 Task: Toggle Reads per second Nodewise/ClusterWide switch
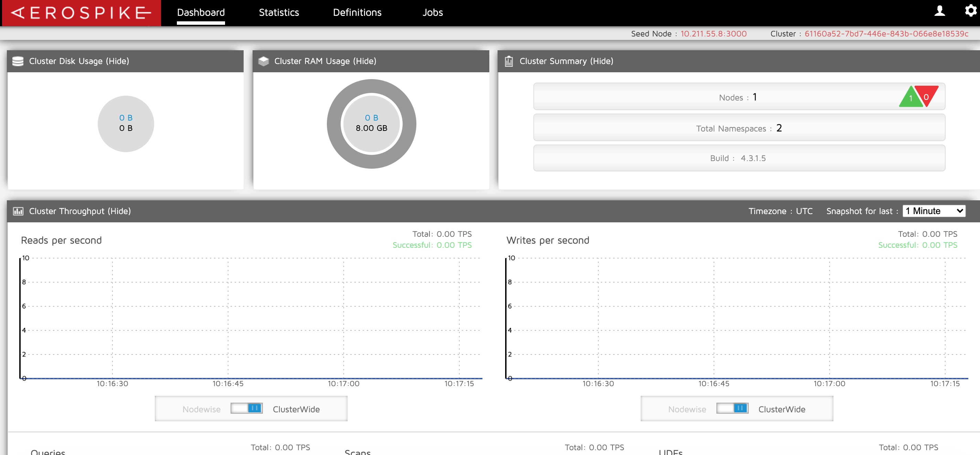click(246, 408)
